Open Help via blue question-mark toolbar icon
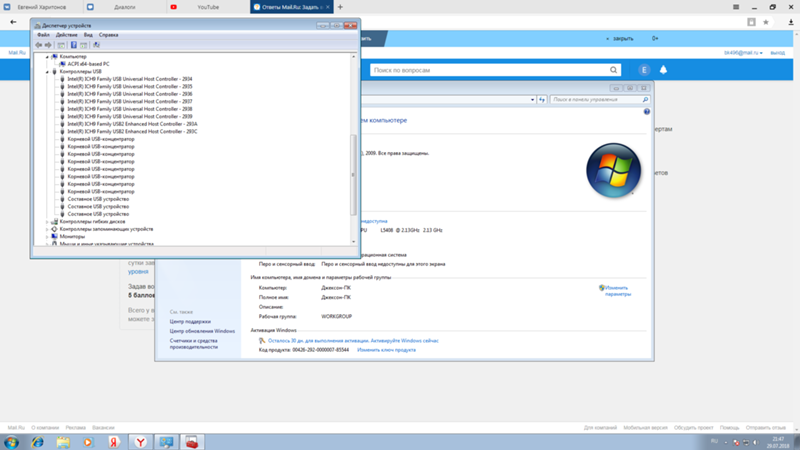Screen dimensions: 800x450 click(x=73, y=45)
